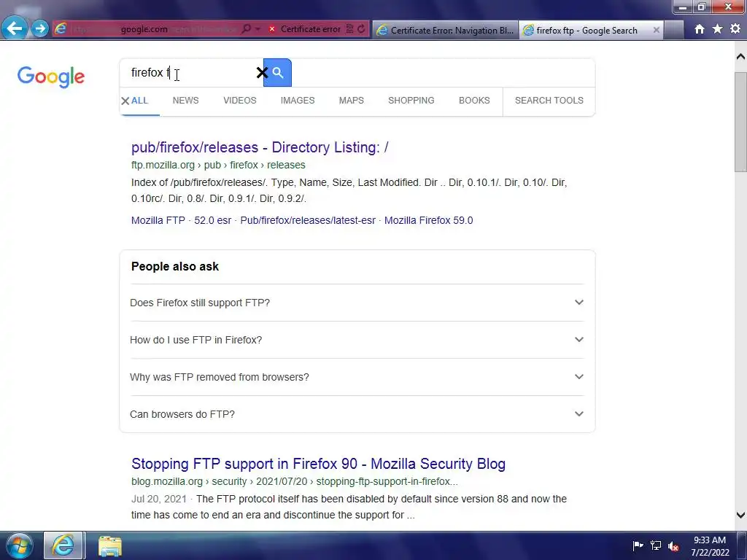Open pub/firefox/releases Directory Listing result

pyautogui.click(x=260, y=147)
